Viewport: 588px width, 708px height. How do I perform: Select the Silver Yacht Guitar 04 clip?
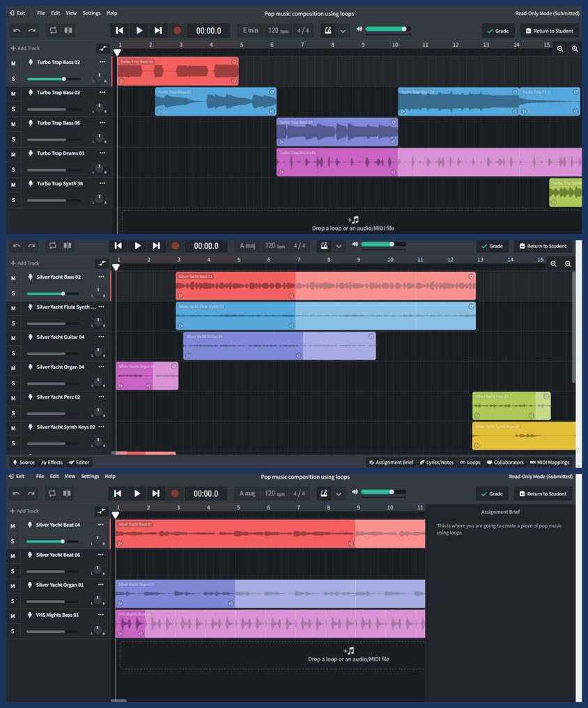point(279,346)
